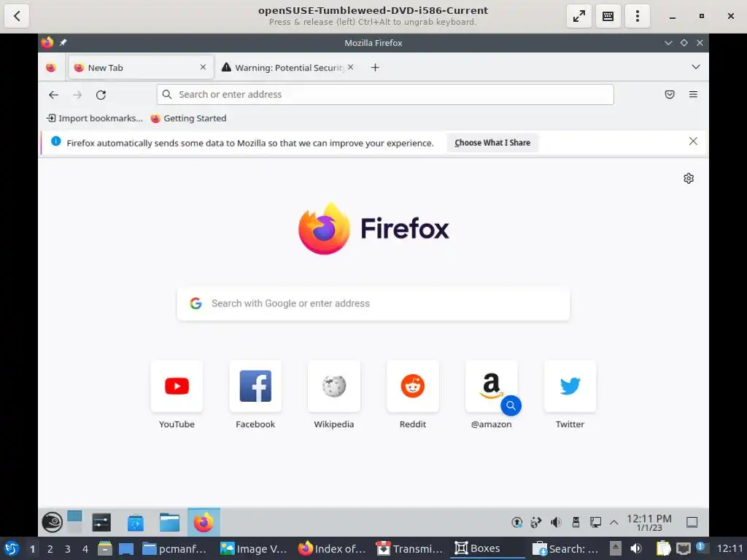Viewport: 747px width, 560px height.
Task: Switch to the New Tab tab
Action: (x=141, y=68)
